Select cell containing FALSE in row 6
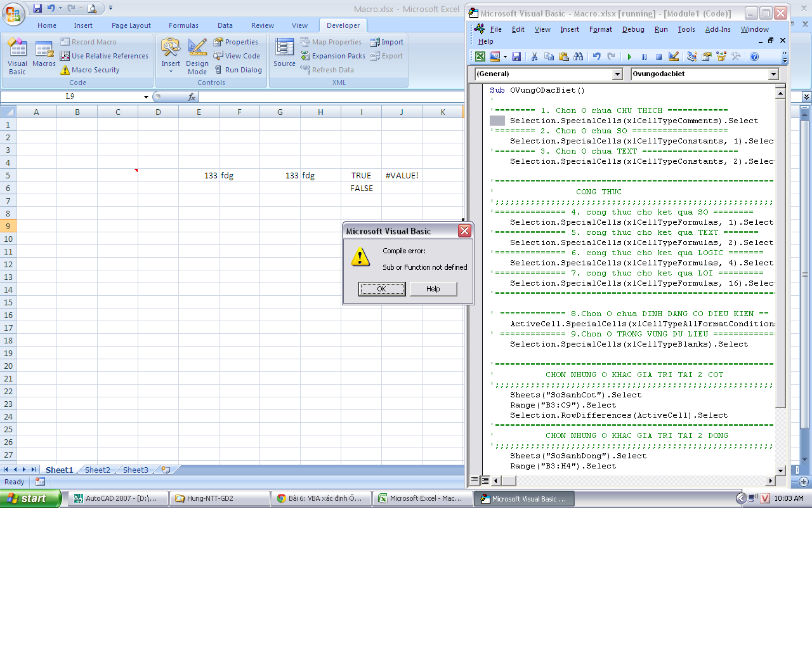The width and height of the screenshot is (812, 650). [361, 188]
